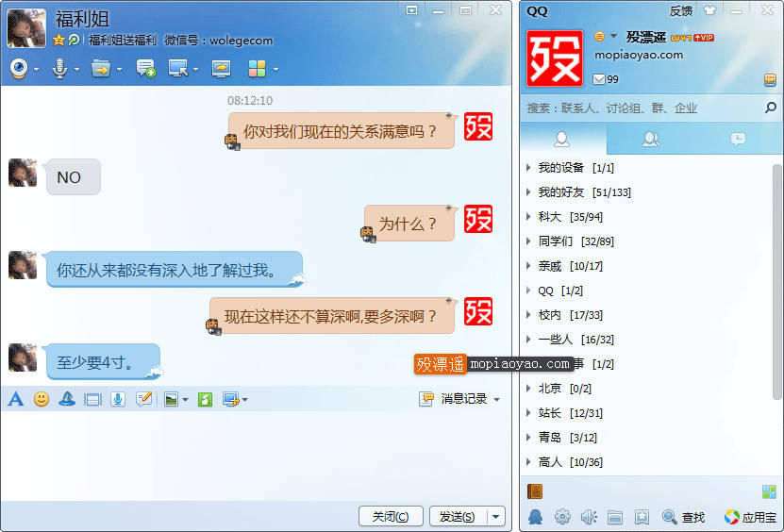Click the search magnifier in QQ search box
This screenshot has width=784, height=532.
pos(771,108)
